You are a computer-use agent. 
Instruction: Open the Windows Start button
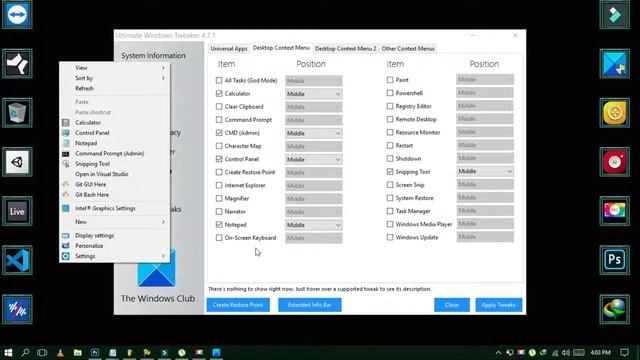[x=8, y=352]
